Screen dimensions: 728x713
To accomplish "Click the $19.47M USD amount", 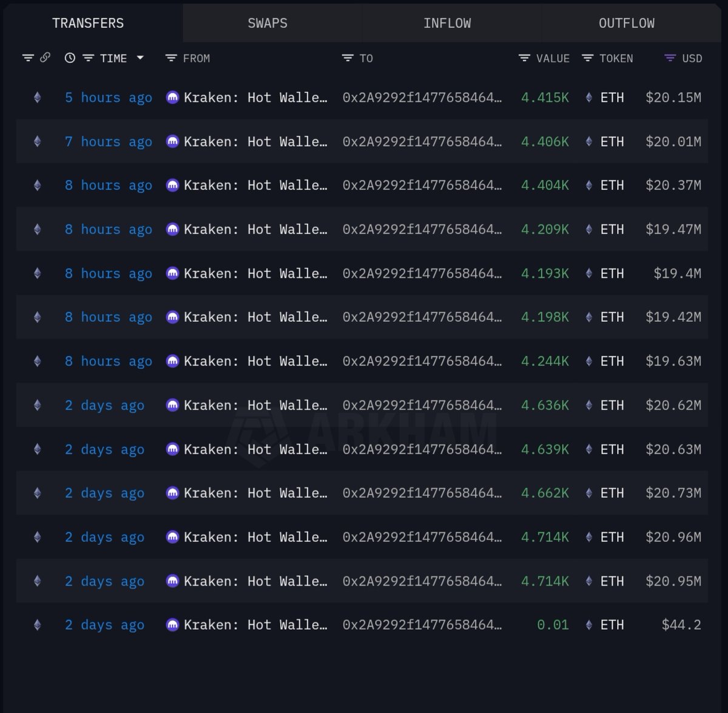I will pos(673,230).
